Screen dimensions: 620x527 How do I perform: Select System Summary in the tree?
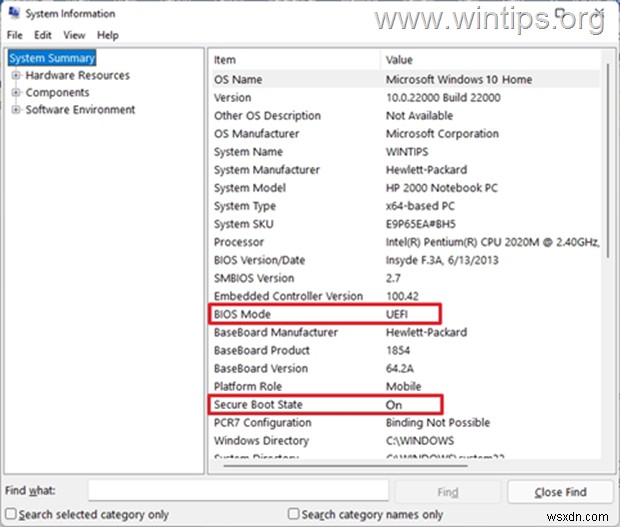coord(52,58)
